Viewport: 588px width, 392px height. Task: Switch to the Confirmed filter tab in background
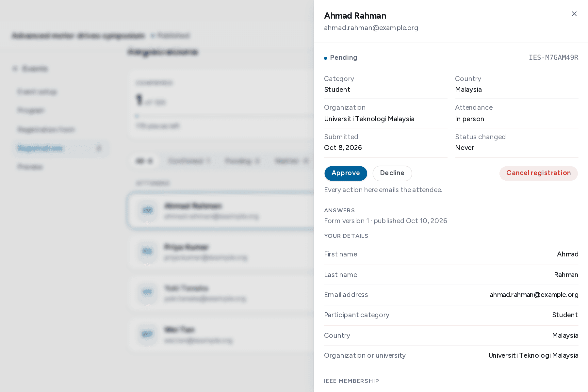(189, 161)
